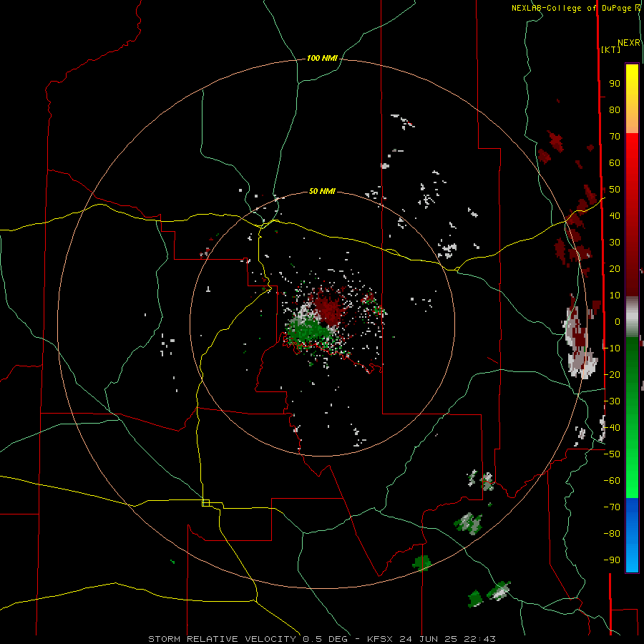This screenshot has width=644, height=644.
Task: Click the positive "70" scale value
Action: click(x=615, y=137)
